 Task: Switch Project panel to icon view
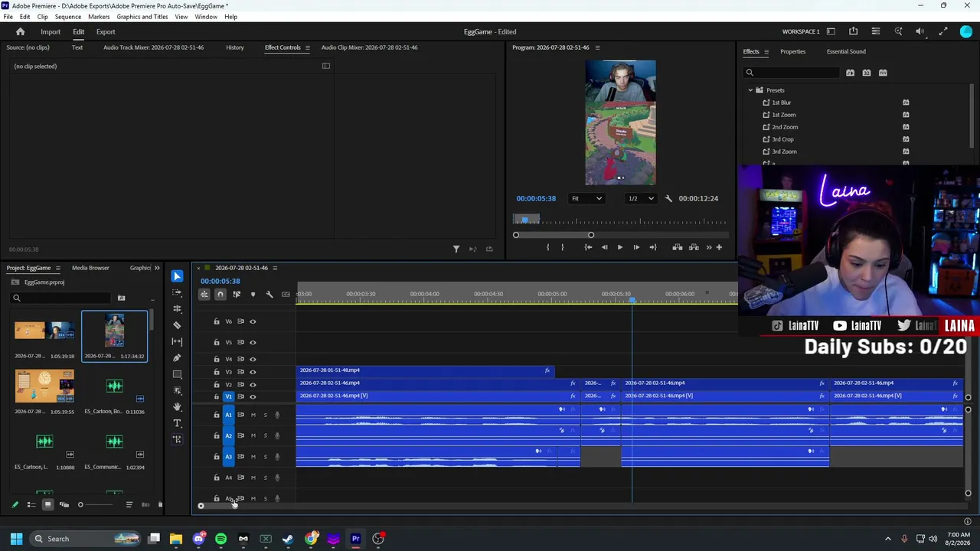47,504
